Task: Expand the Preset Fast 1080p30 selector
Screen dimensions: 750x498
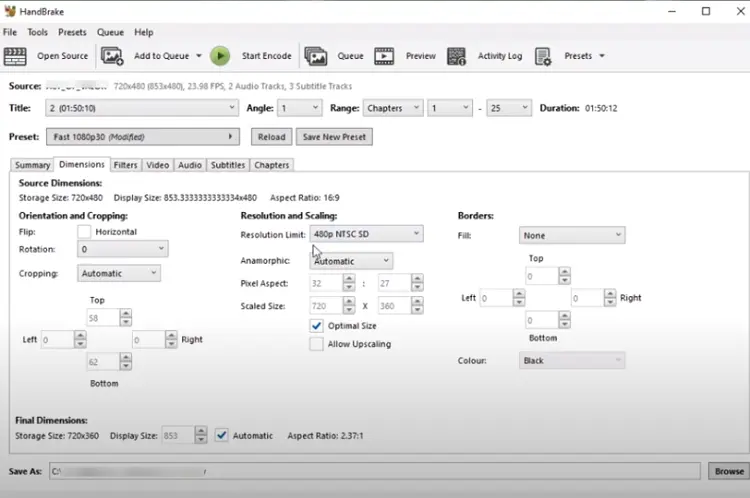Action: (x=143, y=137)
